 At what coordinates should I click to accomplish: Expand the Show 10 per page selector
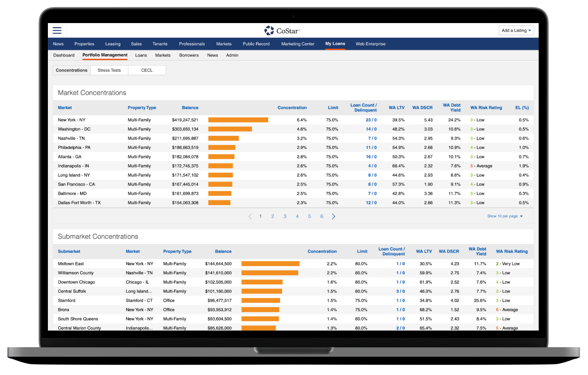(x=505, y=216)
